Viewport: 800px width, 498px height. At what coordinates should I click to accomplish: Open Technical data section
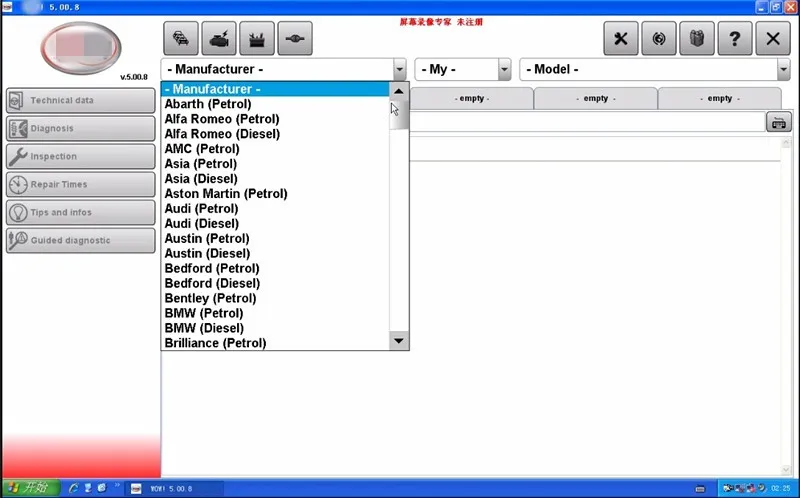(x=81, y=101)
